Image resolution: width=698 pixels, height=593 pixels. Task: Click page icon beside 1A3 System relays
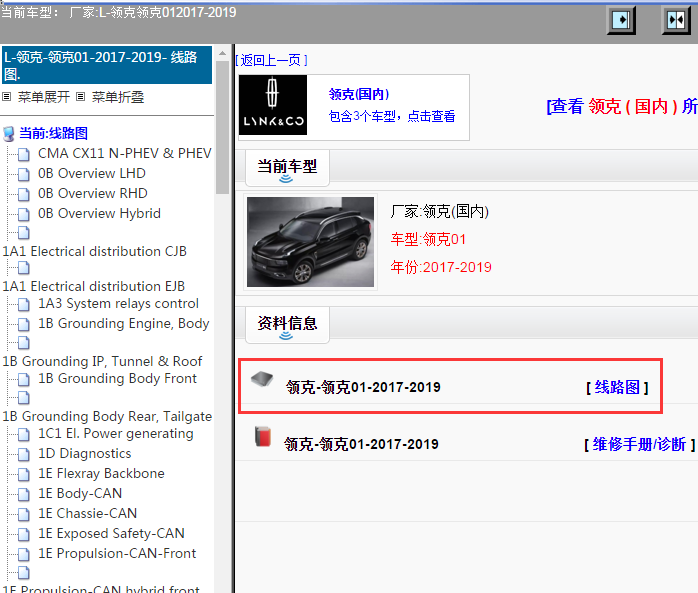(24, 304)
